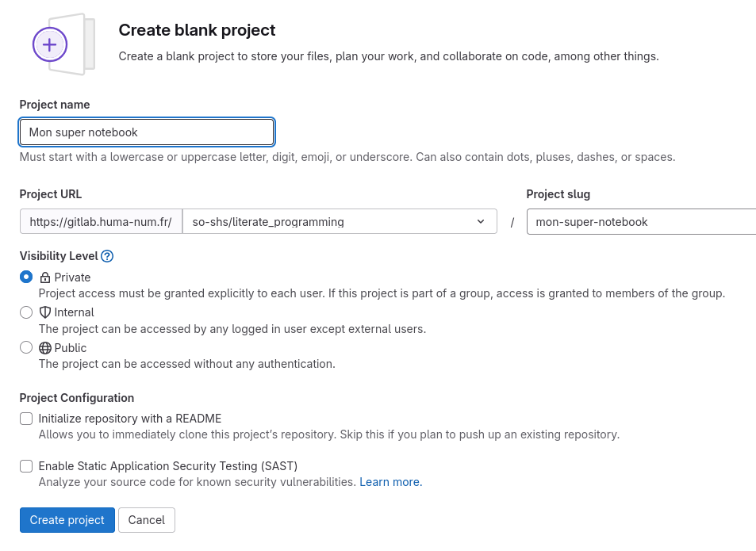Screen dimensions: 756x551
Task: Click the Private lock icon
Action: [x=45, y=277]
